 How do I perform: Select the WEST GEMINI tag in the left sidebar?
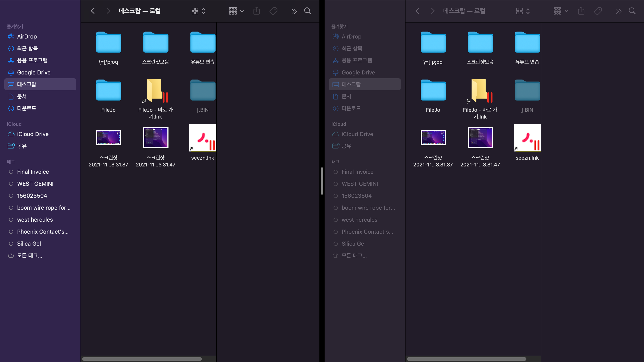coord(35,184)
